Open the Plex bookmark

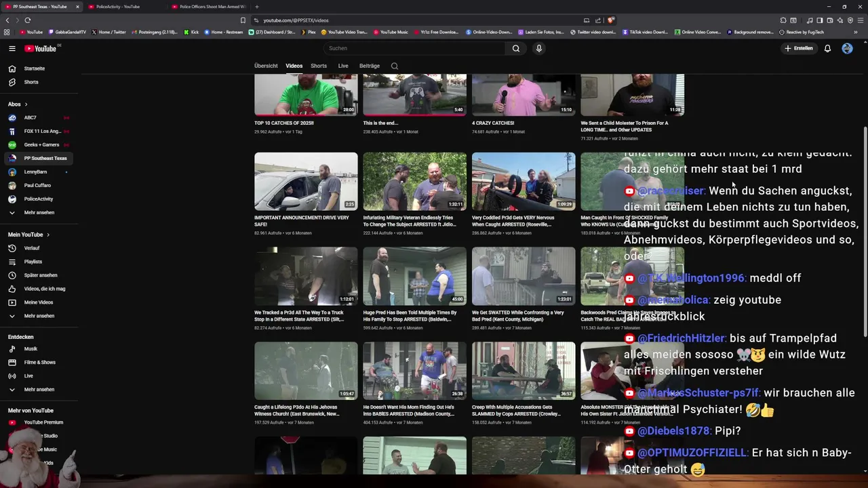point(309,32)
